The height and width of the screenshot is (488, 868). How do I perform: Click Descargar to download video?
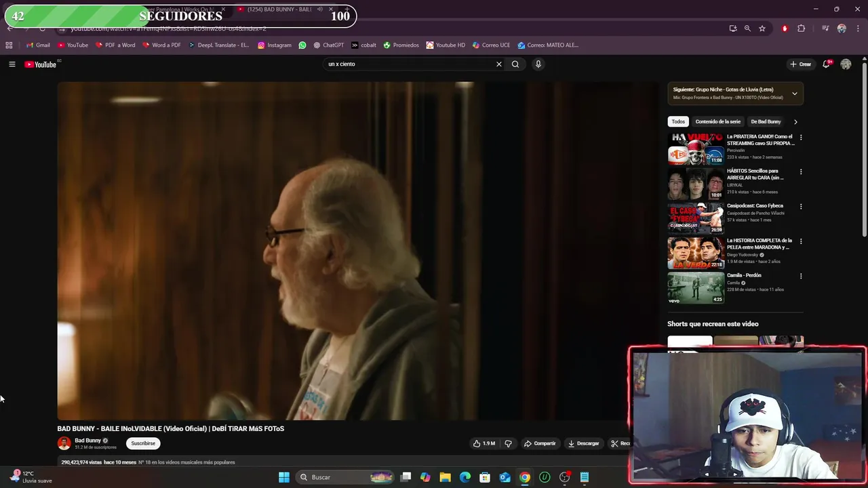click(x=583, y=443)
